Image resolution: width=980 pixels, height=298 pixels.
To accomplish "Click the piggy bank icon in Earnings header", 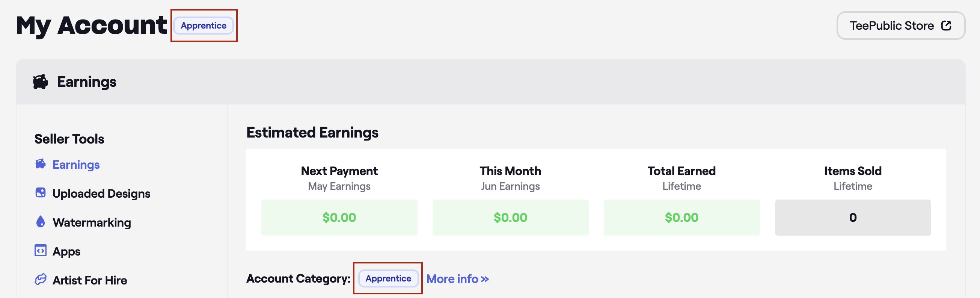I will point(40,82).
